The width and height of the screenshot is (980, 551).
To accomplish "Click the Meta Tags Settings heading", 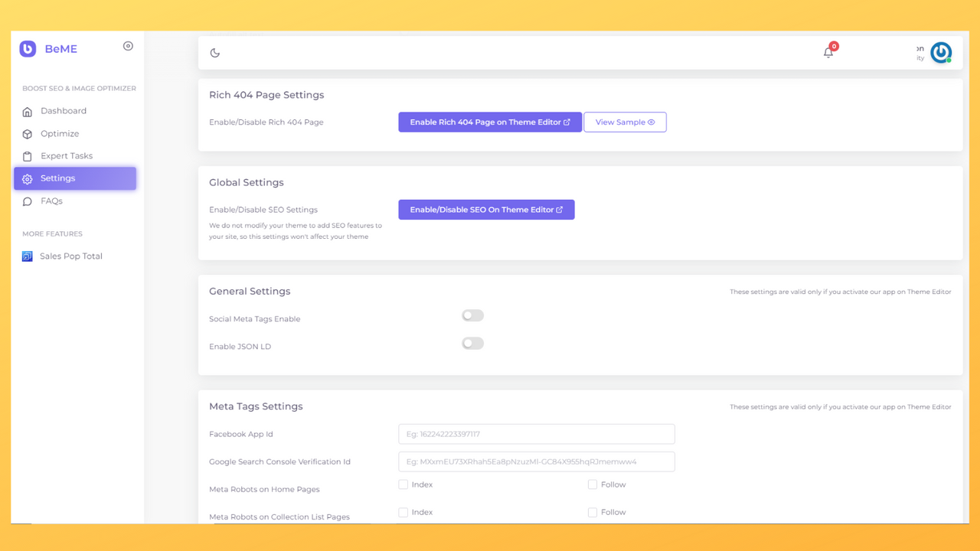I will [x=256, y=406].
